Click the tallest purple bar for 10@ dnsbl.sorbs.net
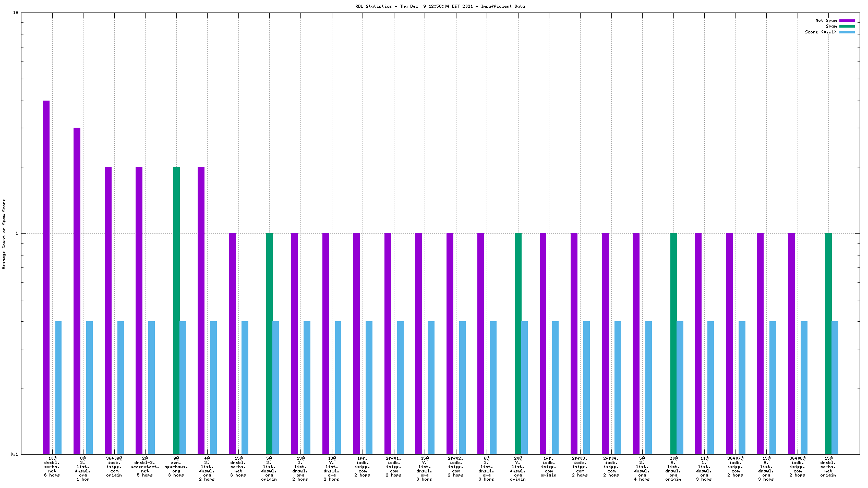Screen dimensions: 868x488 [x=46, y=276]
